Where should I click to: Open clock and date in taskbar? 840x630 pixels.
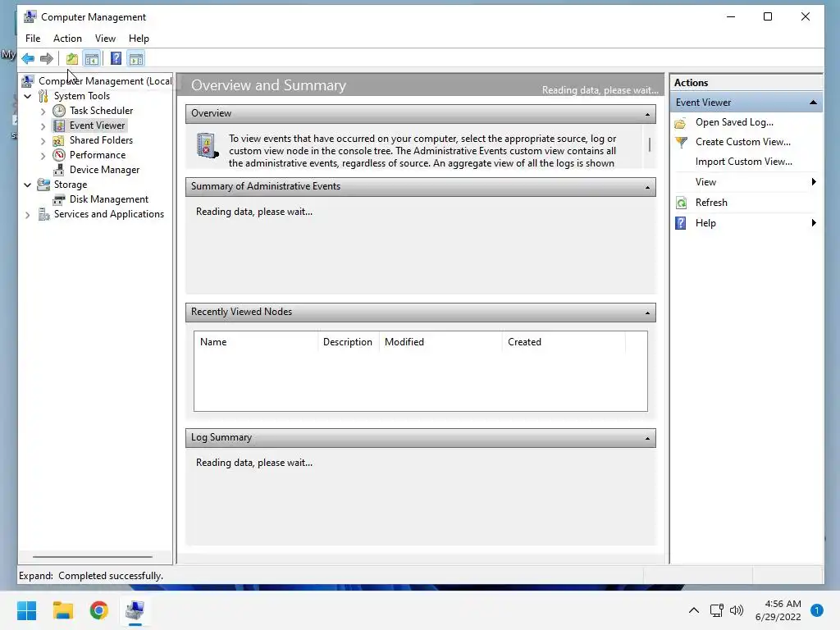tap(778, 610)
